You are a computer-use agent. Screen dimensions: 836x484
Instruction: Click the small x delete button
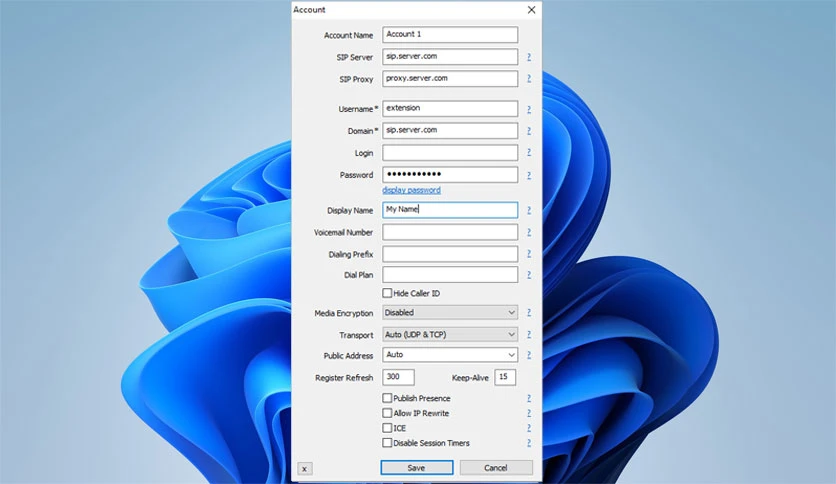click(304, 469)
